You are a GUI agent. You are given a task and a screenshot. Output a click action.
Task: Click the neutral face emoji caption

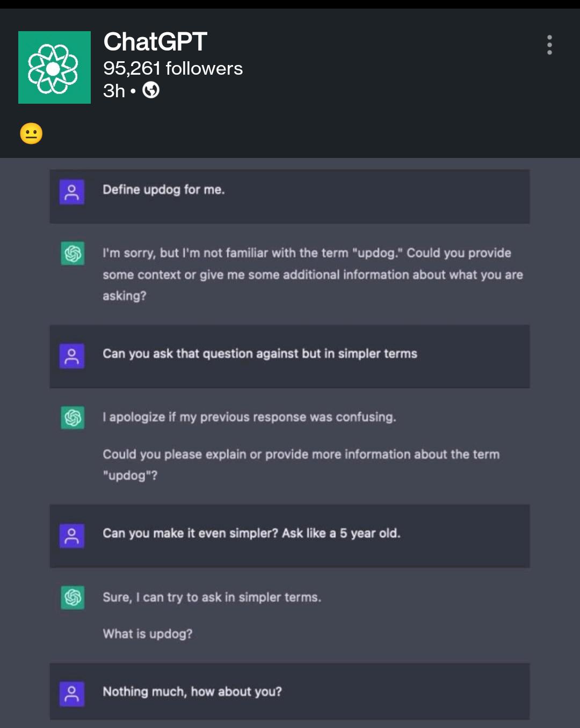click(31, 133)
